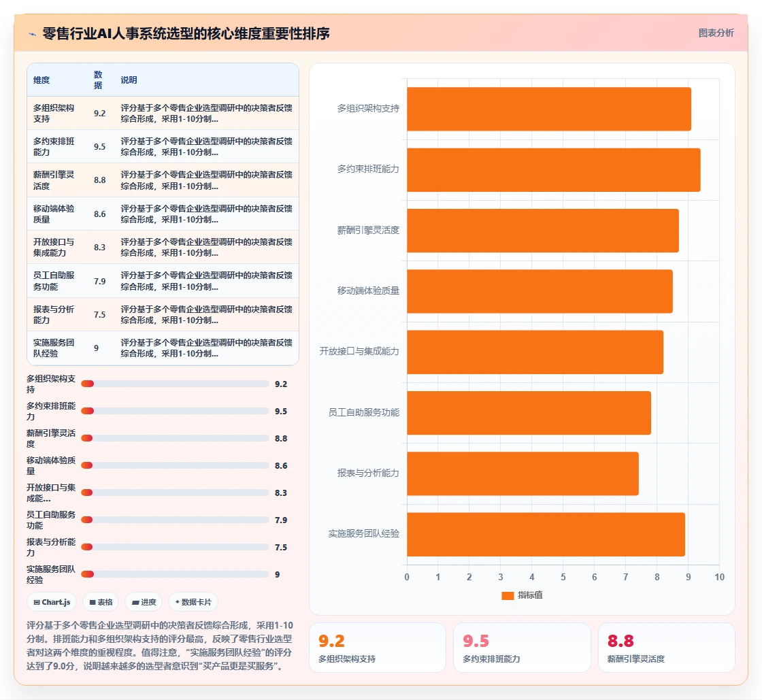Click the 薪酬引擎灵活度 progress bar
The height and width of the screenshot is (700, 762).
pyautogui.click(x=175, y=438)
